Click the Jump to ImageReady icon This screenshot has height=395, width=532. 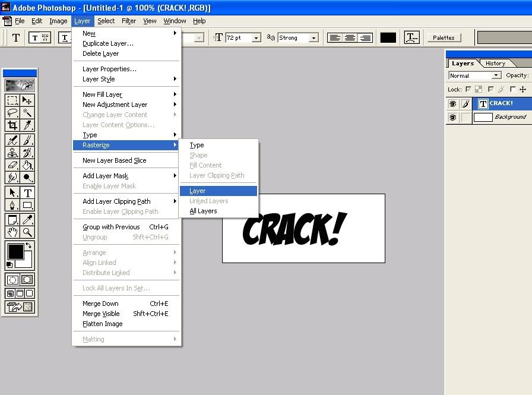[20, 307]
